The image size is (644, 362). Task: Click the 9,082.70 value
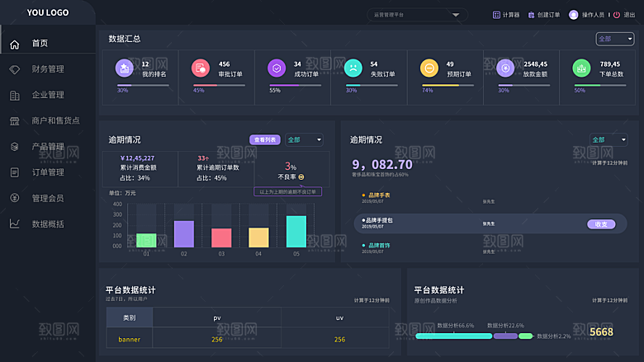coord(382,164)
